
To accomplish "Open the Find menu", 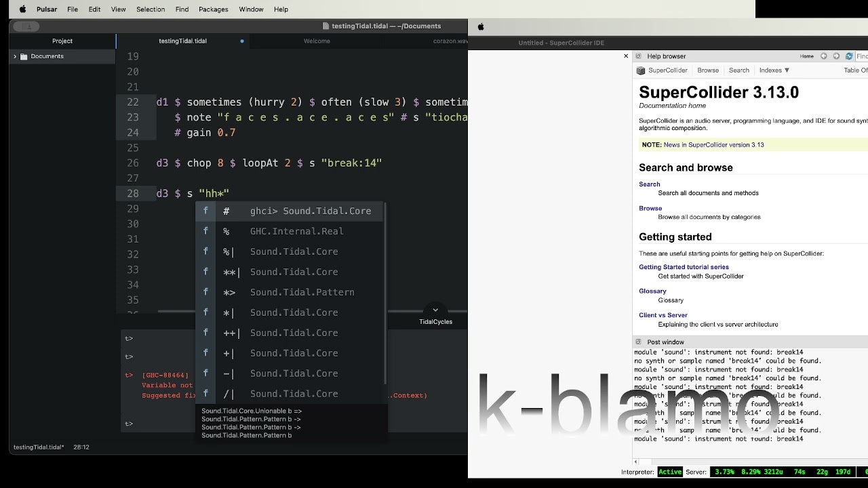I will pyautogui.click(x=182, y=9).
